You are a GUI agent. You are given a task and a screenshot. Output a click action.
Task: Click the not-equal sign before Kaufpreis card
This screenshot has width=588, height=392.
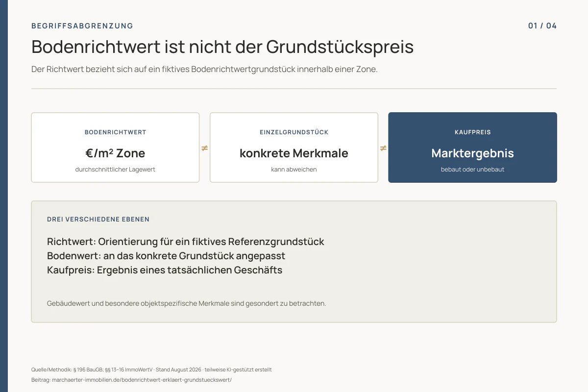[383, 148]
